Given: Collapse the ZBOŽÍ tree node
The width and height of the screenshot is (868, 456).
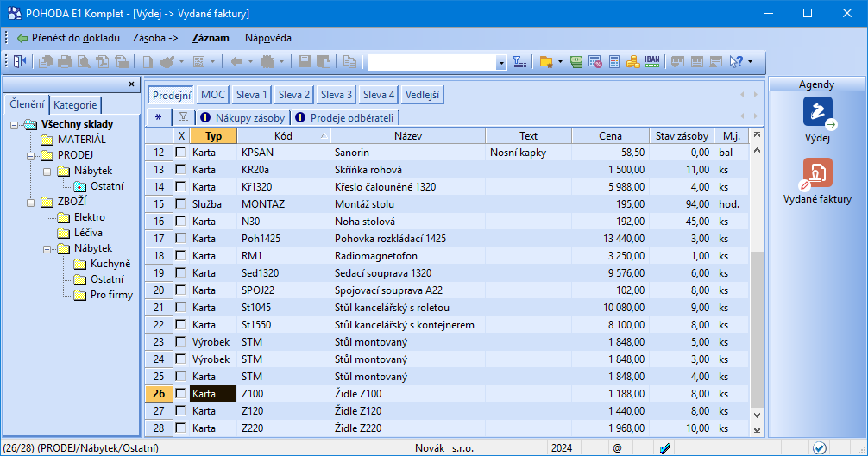Looking at the screenshot, I should (x=30, y=203).
